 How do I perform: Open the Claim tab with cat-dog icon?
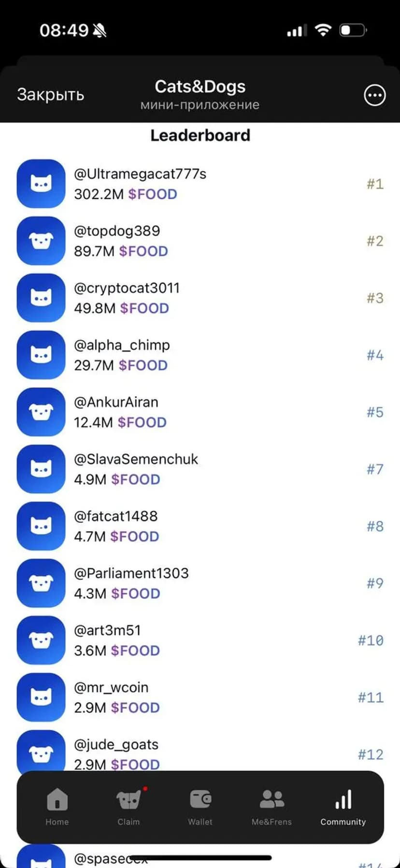[x=129, y=799]
